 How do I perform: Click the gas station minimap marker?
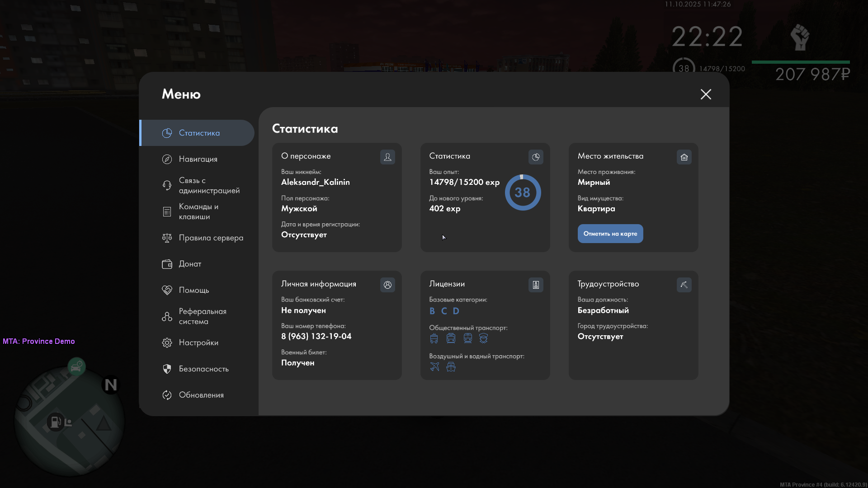pyautogui.click(x=55, y=422)
